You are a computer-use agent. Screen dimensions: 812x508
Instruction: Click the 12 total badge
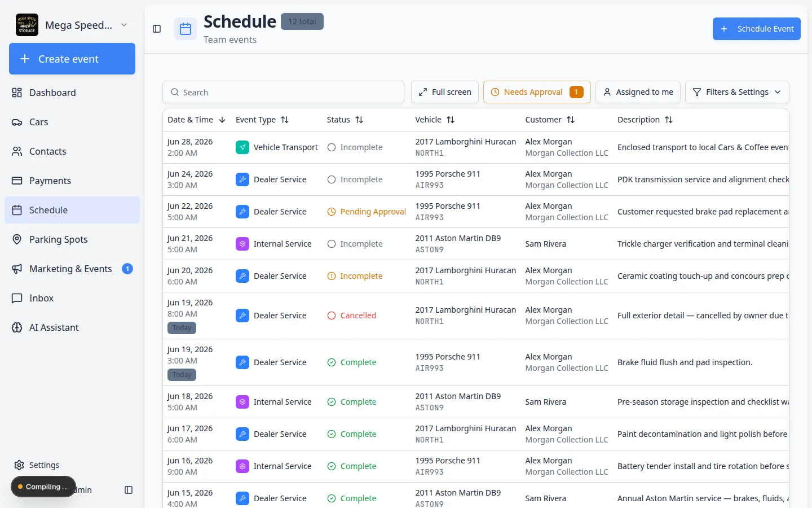[x=302, y=21]
